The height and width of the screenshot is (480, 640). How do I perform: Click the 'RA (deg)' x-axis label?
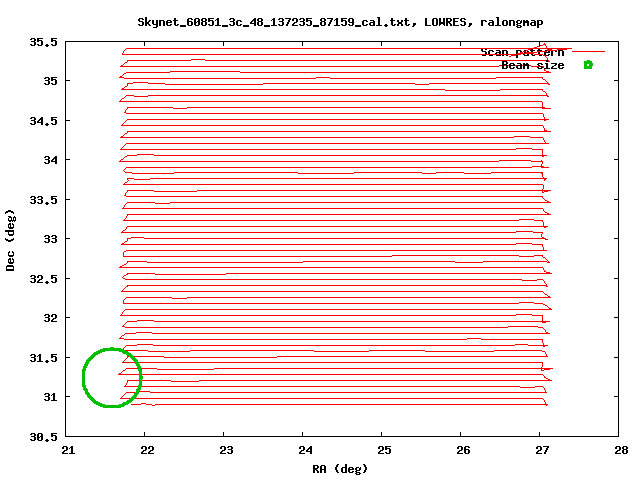[340, 469]
